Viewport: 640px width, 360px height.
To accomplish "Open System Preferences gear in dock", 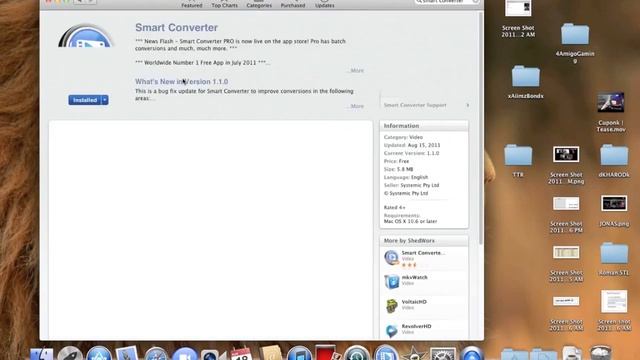I will (x=443, y=353).
